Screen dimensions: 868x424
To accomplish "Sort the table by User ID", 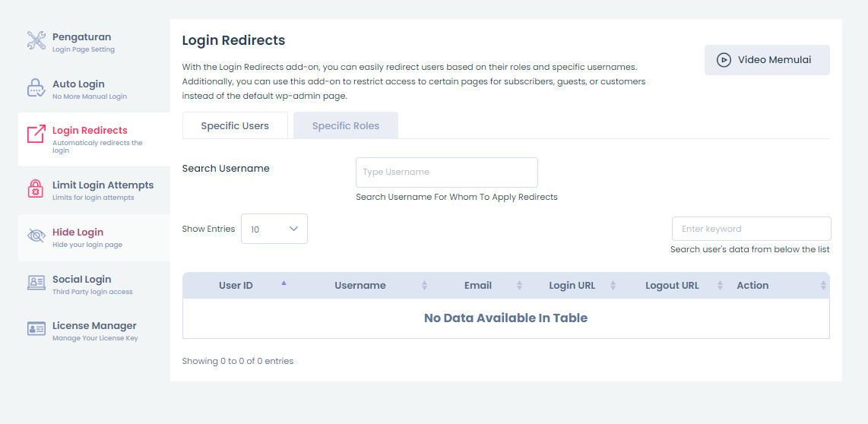I will [236, 286].
